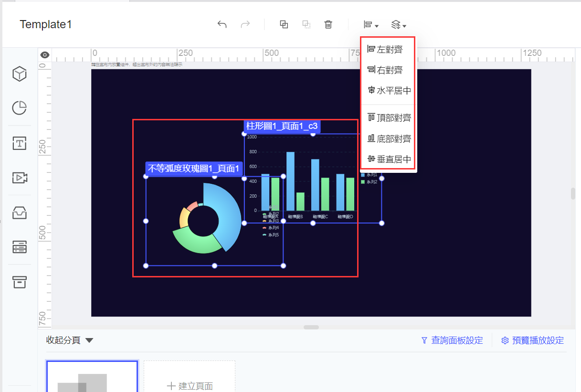Open the inbox tray sidebar icon

(19, 212)
